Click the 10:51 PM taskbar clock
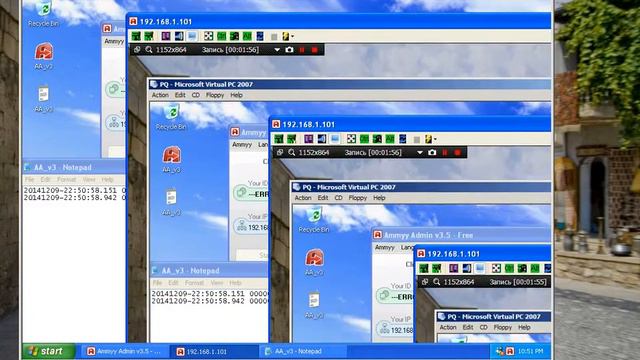Screen dimensions: 640x360 (530, 351)
